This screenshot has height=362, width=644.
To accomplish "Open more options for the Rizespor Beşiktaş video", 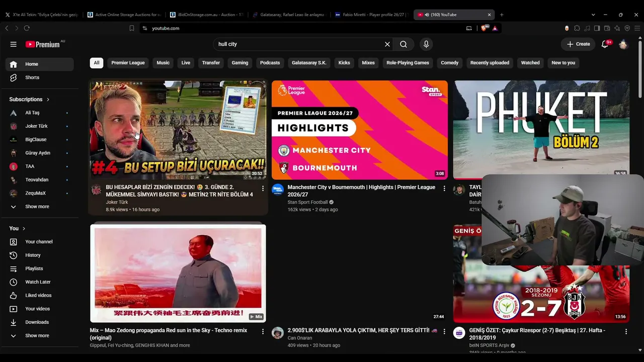I will [626, 332].
